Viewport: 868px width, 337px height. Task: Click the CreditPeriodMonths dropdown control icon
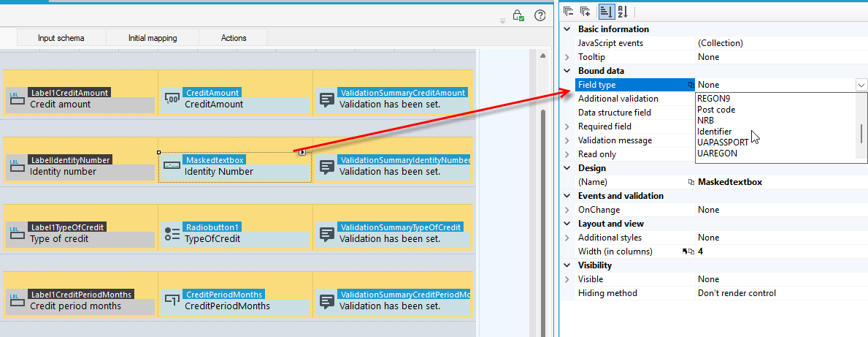[x=172, y=300]
